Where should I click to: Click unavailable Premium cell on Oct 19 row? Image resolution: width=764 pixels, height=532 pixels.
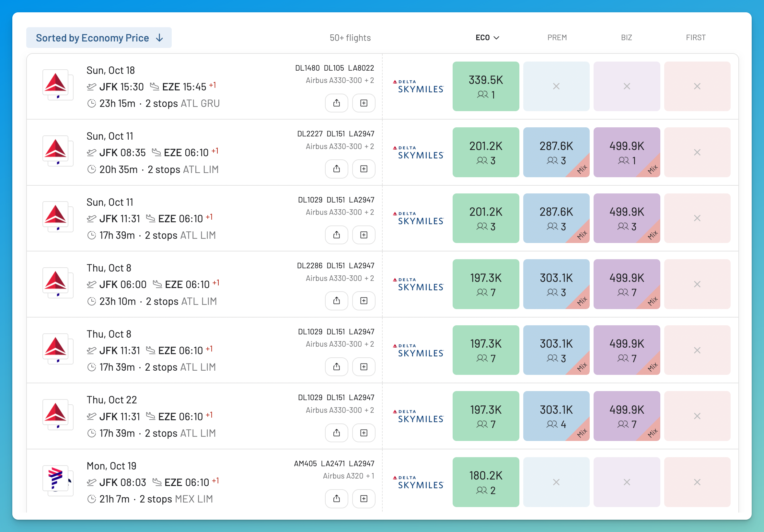(x=556, y=482)
